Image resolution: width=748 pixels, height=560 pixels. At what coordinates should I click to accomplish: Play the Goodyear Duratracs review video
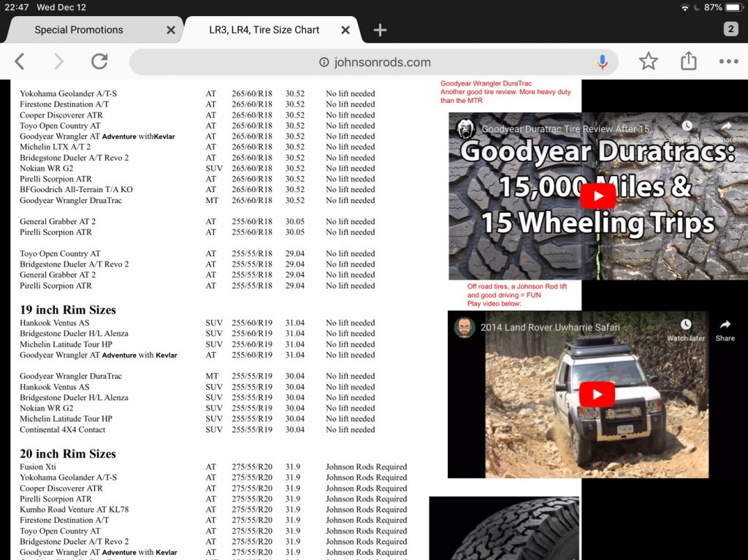pyautogui.click(x=598, y=196)
